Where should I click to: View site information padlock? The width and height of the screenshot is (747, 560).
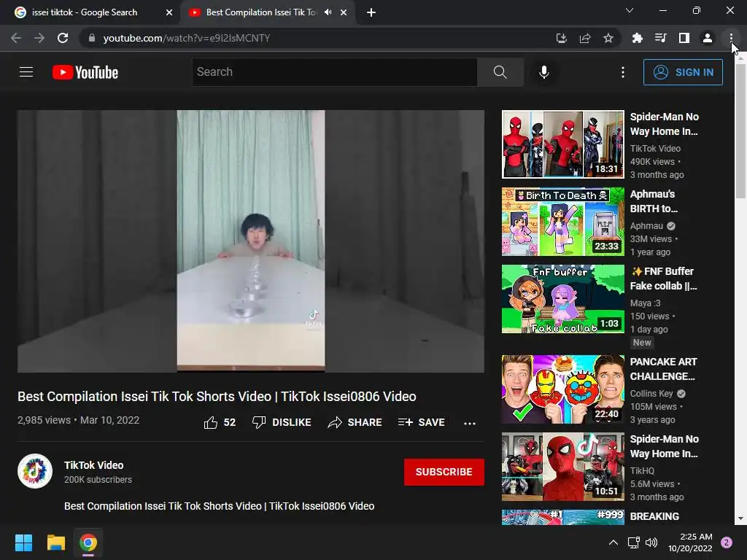point(92,38)
